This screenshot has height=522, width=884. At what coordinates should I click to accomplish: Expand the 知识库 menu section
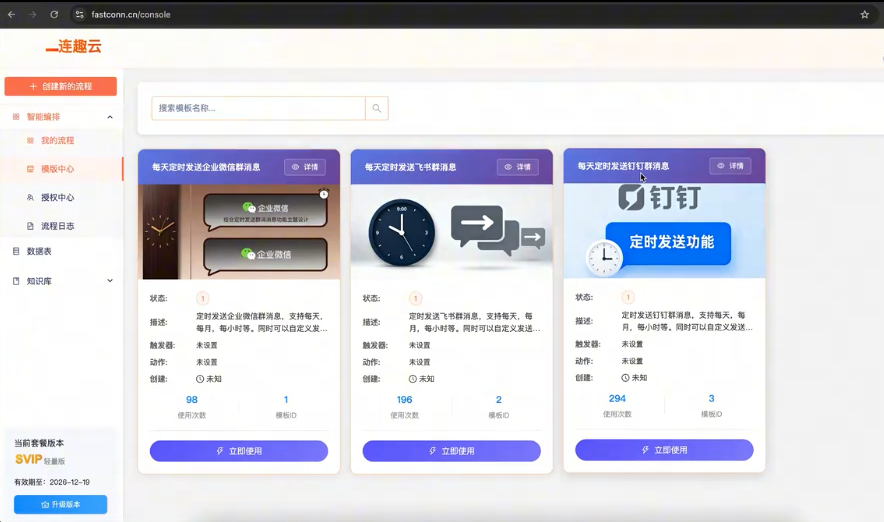110,281
